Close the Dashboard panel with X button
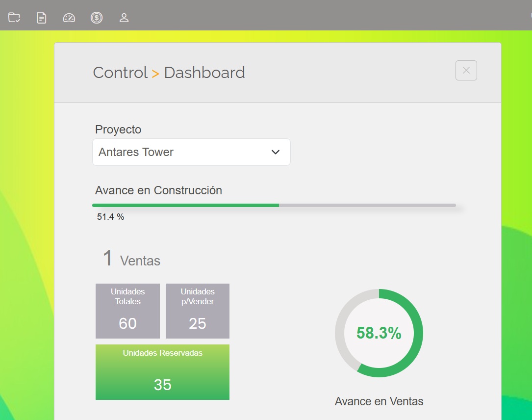This screenshot has height=420, width=532. 466,71
